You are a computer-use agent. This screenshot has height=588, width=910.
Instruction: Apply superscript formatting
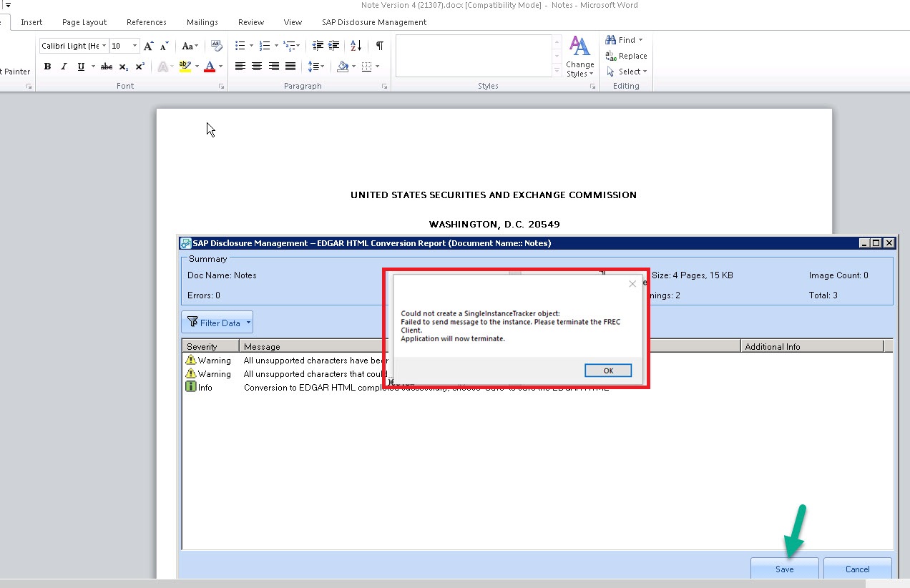pos(140,67)
